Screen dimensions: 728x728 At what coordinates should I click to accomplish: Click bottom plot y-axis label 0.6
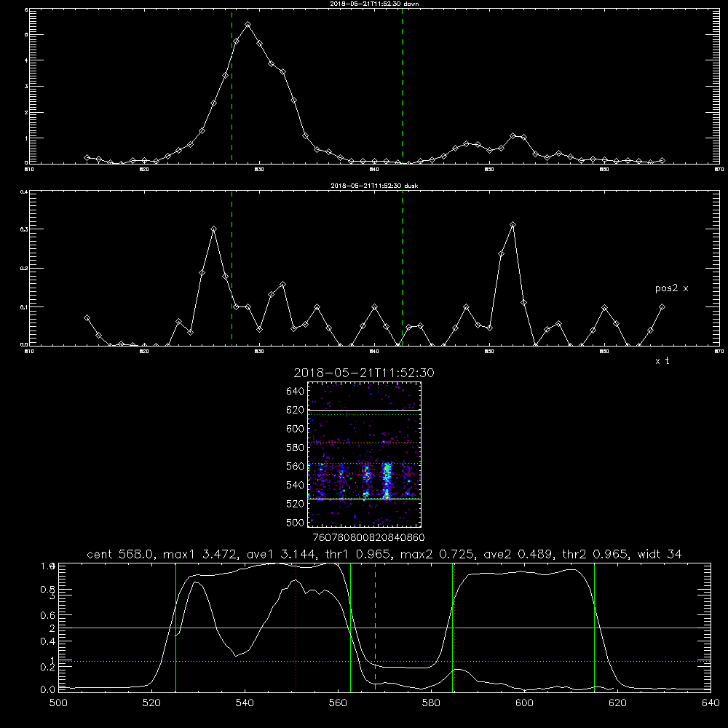[47, 615]
